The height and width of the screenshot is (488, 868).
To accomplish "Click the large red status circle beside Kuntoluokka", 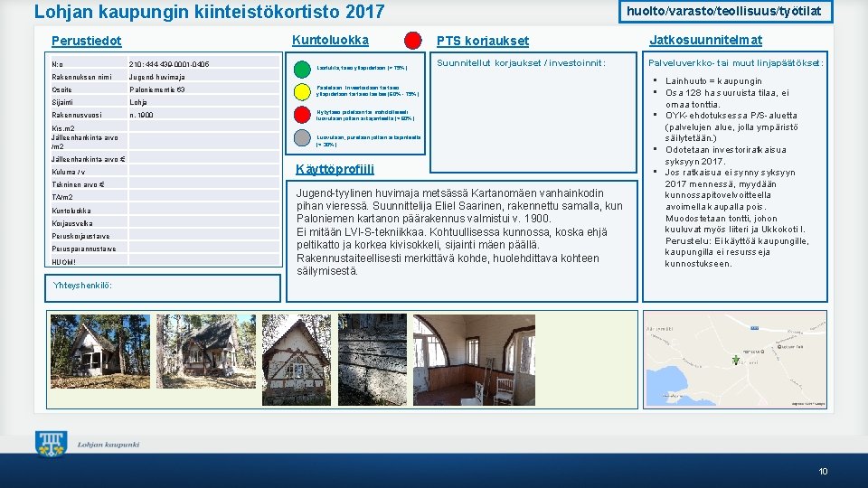I will pos(413,41).
